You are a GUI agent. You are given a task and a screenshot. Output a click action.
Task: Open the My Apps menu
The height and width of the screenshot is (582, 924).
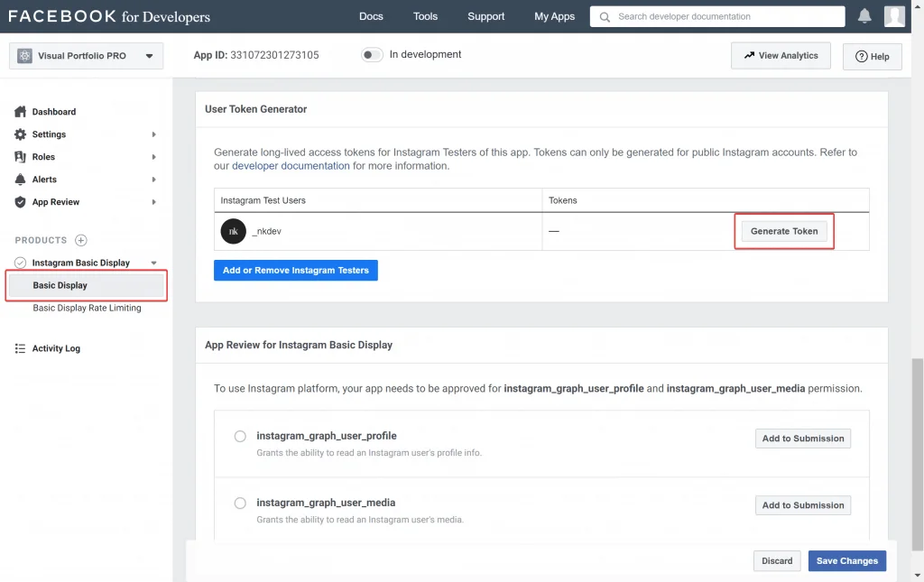click(555, 16)
